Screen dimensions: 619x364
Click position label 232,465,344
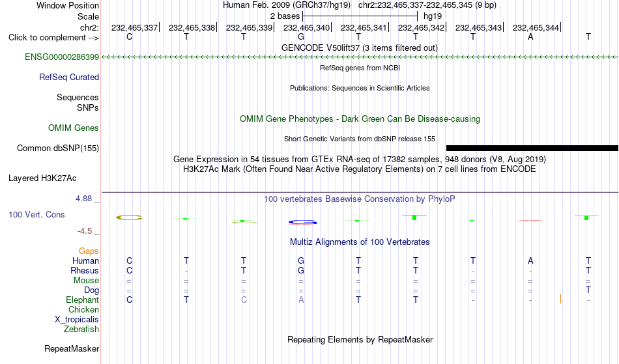[x=536, y=27]
